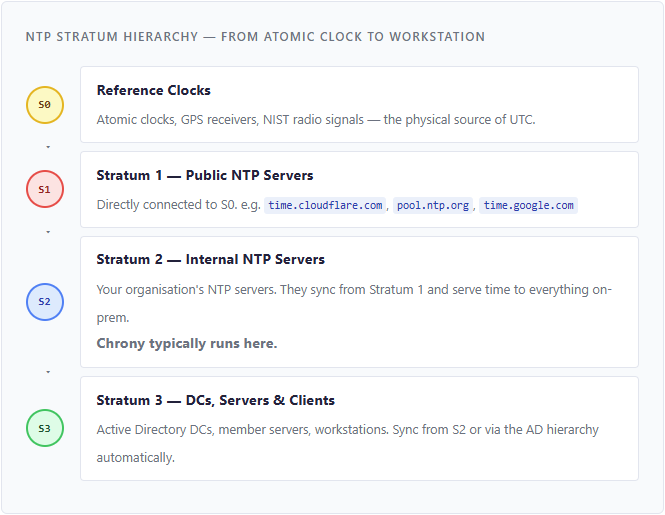
Task: Click the connector mark between S0 and S1
Action: pyautogui.click(x=48, y=147)
